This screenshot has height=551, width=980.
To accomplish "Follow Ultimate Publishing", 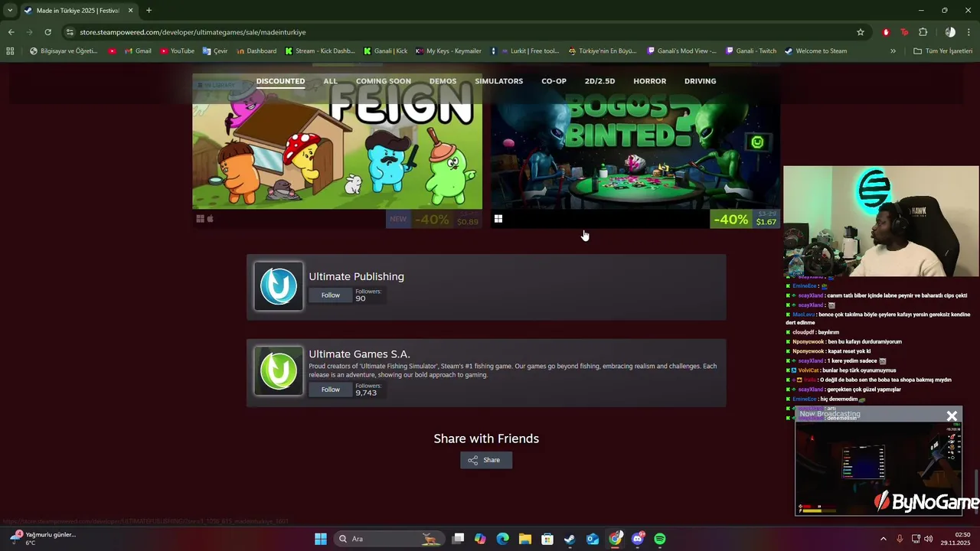I will pyautogui.click(x=330, y=295).
